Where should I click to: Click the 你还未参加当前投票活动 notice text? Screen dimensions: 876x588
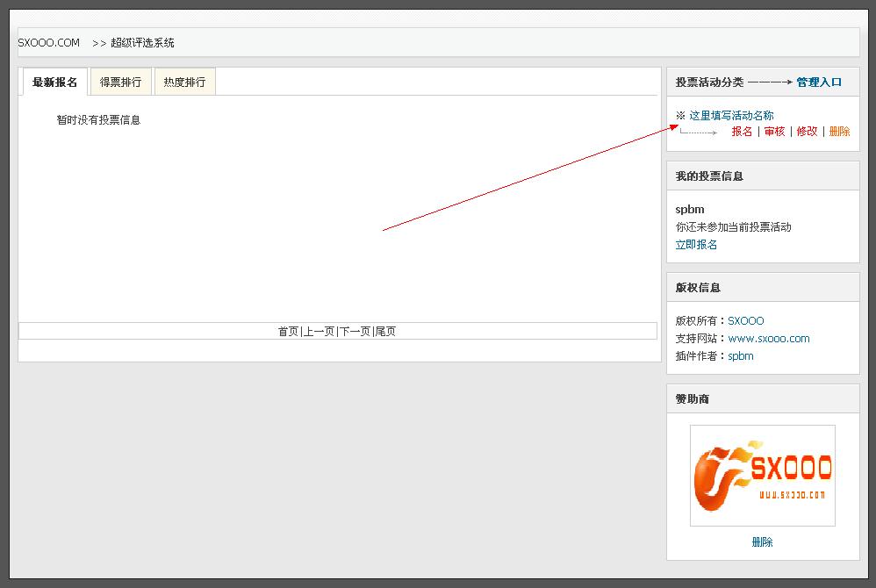[734, 226]
